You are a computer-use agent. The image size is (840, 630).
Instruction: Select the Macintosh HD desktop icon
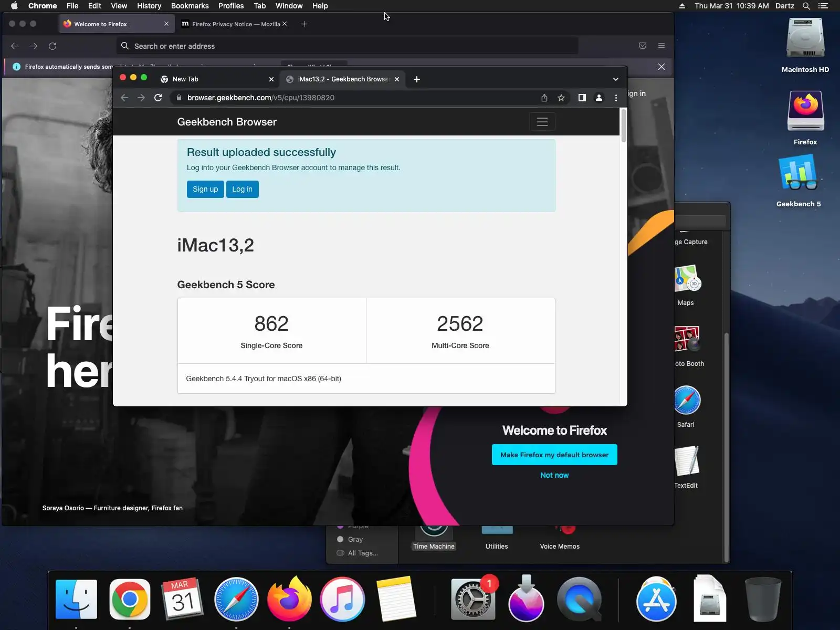pyautogui.click(x=805, y=45)
